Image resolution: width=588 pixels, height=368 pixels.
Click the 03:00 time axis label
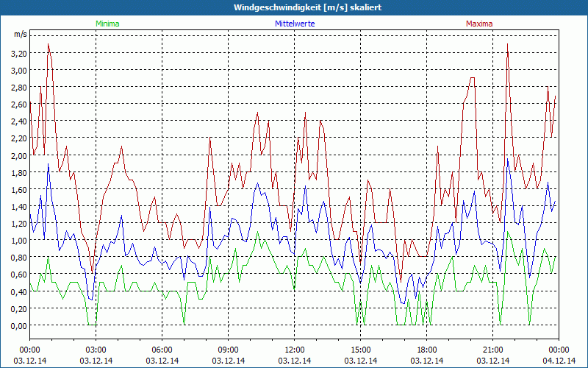coord(96,350)
